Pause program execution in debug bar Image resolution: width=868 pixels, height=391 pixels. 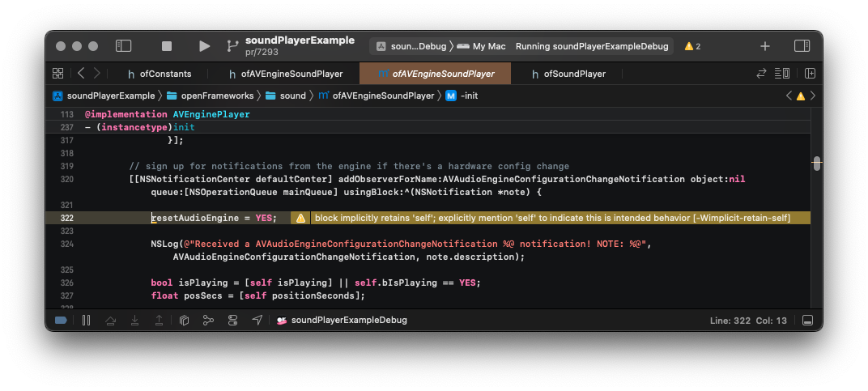(86, 320)
